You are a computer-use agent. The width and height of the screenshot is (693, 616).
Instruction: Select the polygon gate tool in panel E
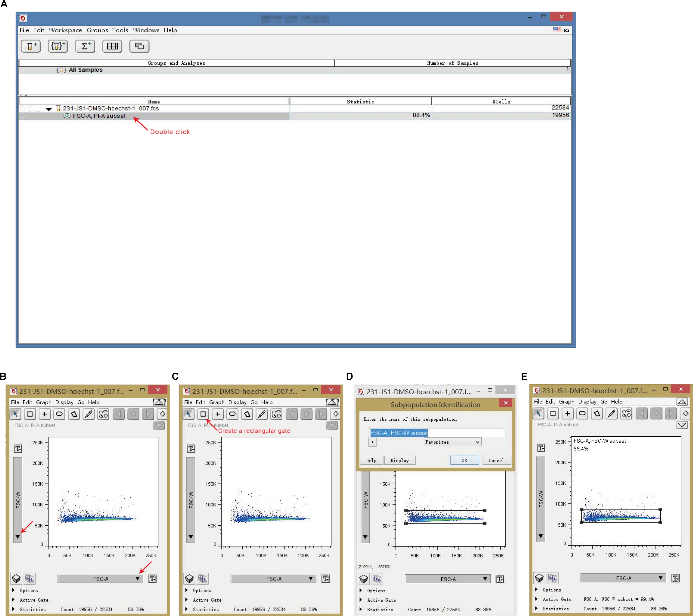597,413
